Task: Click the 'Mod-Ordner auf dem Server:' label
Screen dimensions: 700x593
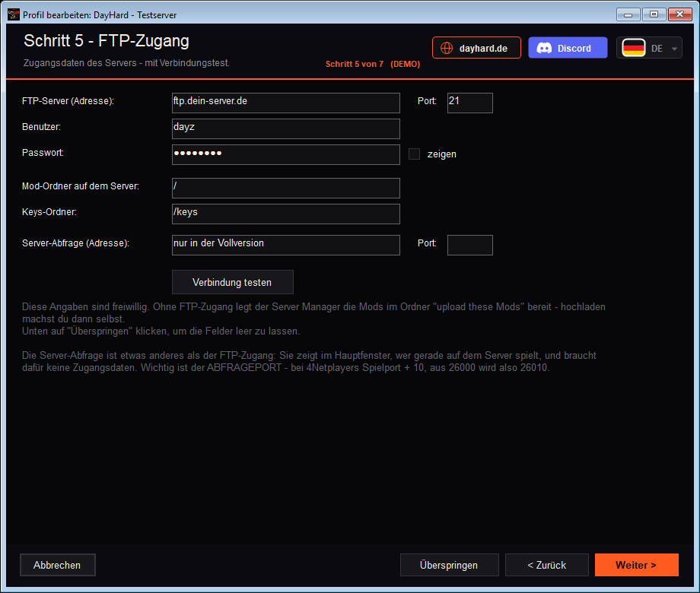Action: point(81,186)
